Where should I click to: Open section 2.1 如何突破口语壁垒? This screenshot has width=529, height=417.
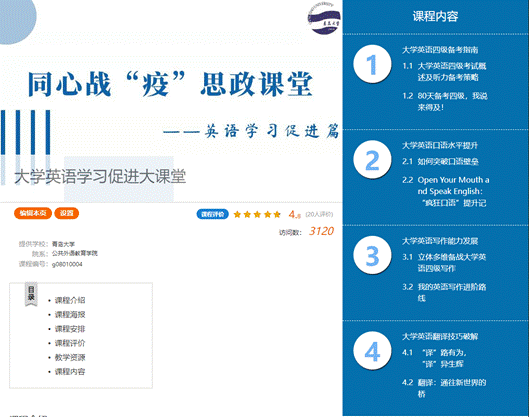pos(440,162)
